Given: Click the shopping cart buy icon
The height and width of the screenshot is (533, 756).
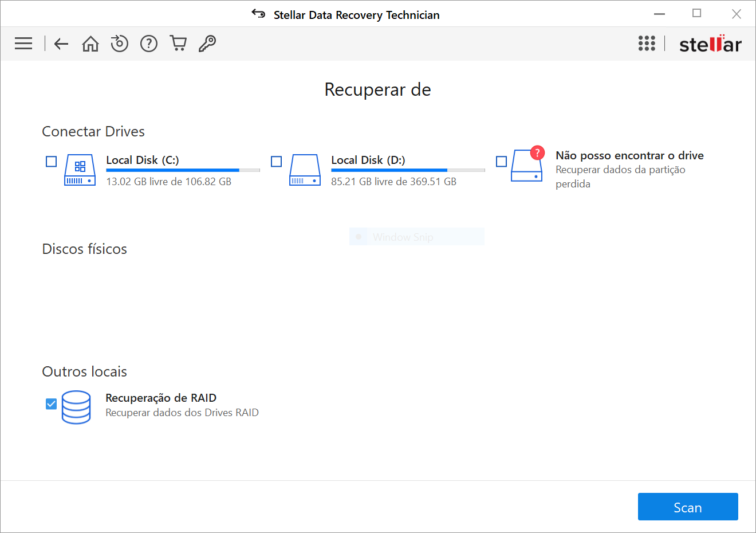Looking at the screenshot, I should (178, 43).
